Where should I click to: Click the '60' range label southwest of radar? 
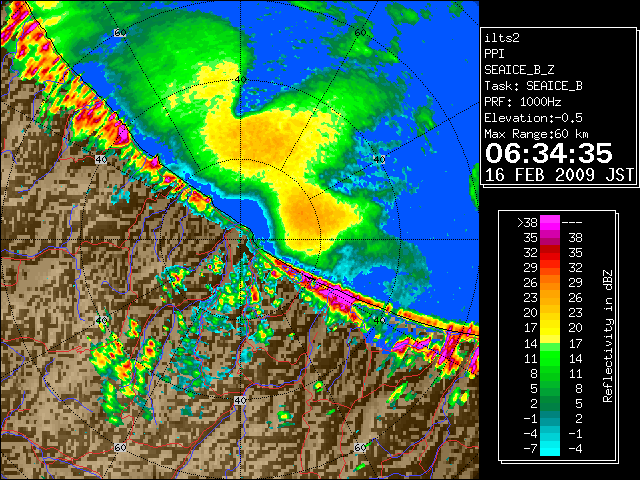pyautogui.click(x=120, y=448)
